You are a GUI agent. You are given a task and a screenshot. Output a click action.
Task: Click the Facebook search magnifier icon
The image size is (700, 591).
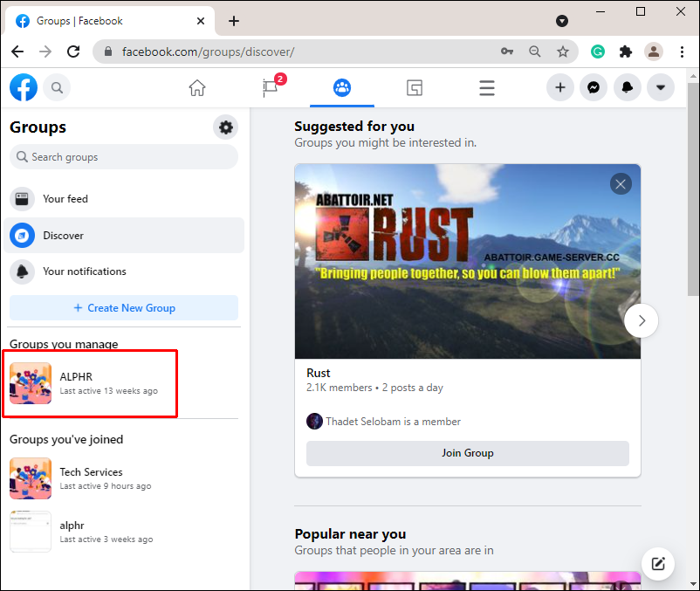[57, 87]
